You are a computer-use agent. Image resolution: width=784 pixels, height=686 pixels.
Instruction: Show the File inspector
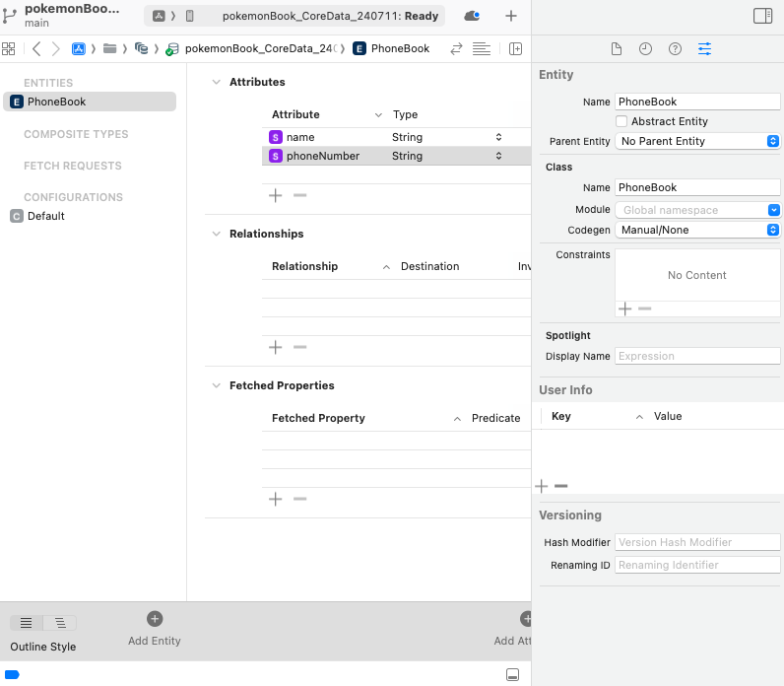[x=617, y=48]
